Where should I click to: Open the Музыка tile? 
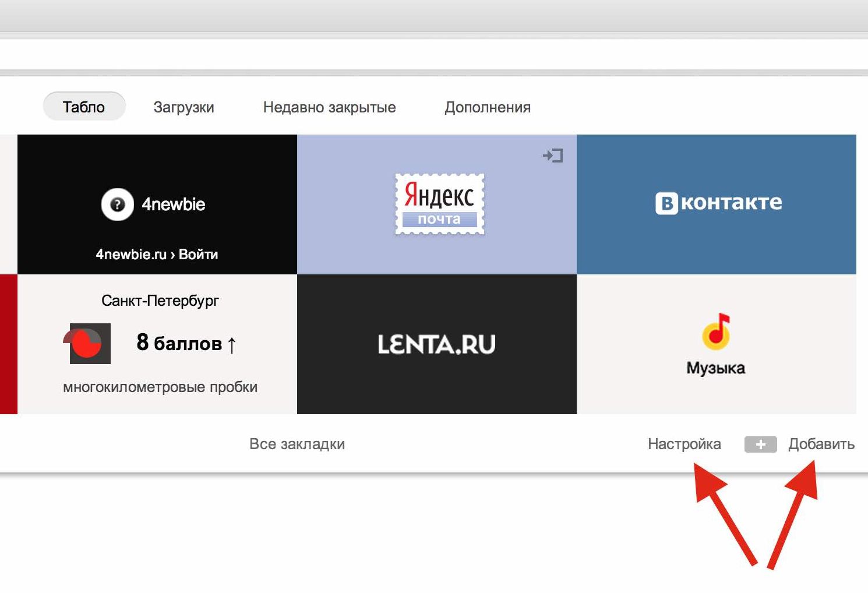pos(717,344)
